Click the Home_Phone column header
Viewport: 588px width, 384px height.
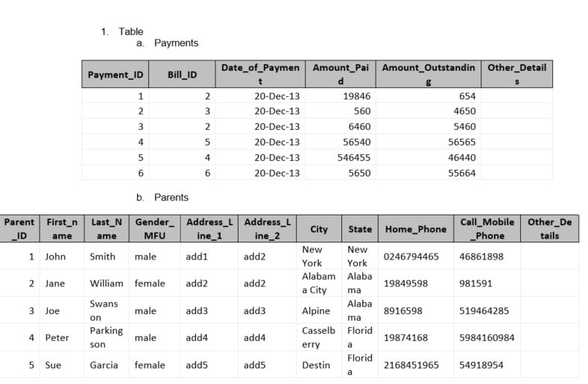[415, 229]
